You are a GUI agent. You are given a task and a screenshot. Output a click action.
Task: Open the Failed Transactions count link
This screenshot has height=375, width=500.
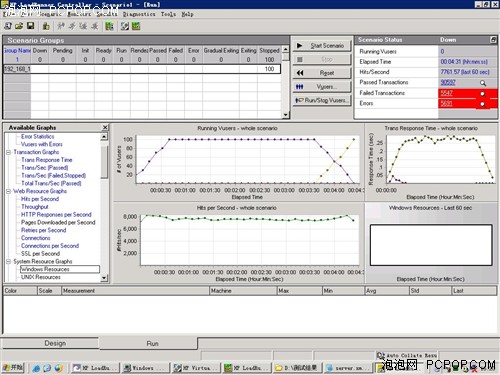pos(446,93)
